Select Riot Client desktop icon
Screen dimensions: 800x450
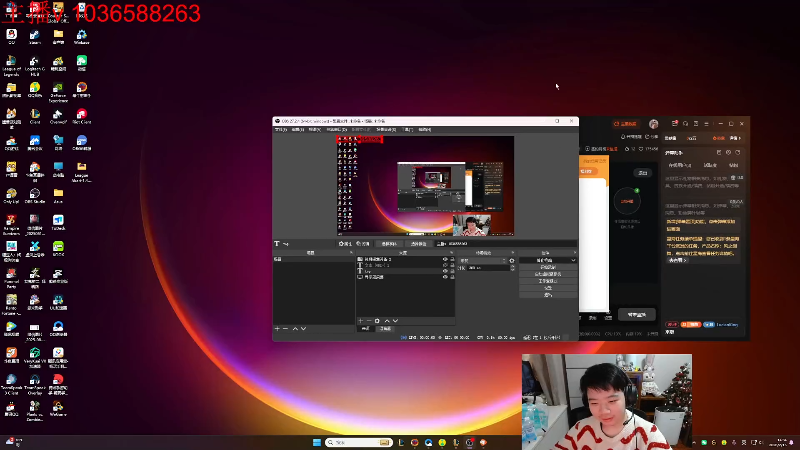82,116
